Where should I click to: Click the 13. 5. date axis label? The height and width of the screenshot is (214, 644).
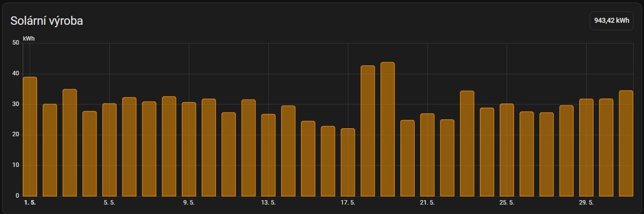[268, 203]
